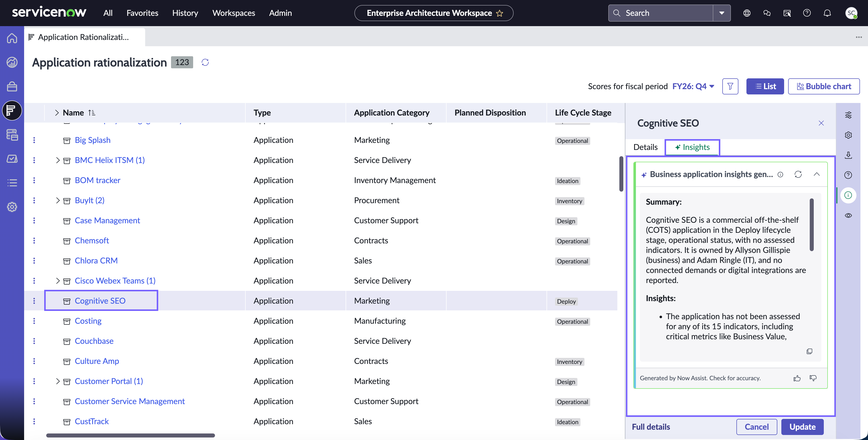This screenshot has width=868, height=440.
Task: Click the download icon in right rail
Action: click(848, 155)
